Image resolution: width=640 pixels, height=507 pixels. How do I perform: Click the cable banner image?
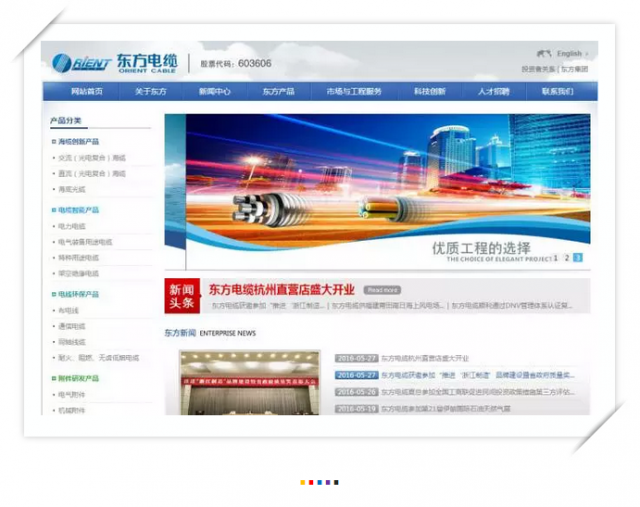tap(378, 191)
